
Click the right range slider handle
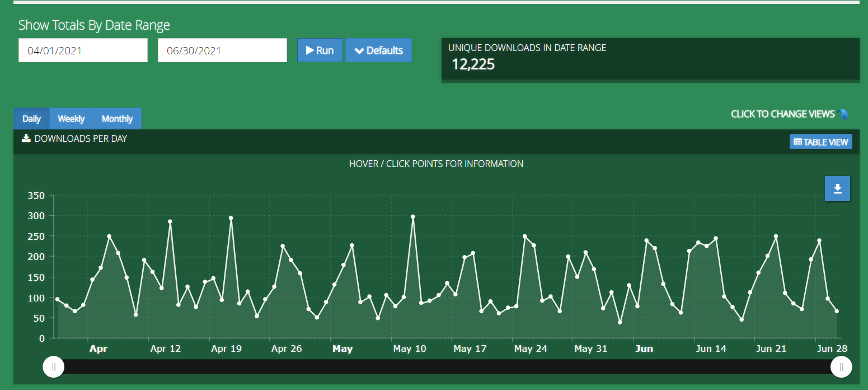point(841,367)
